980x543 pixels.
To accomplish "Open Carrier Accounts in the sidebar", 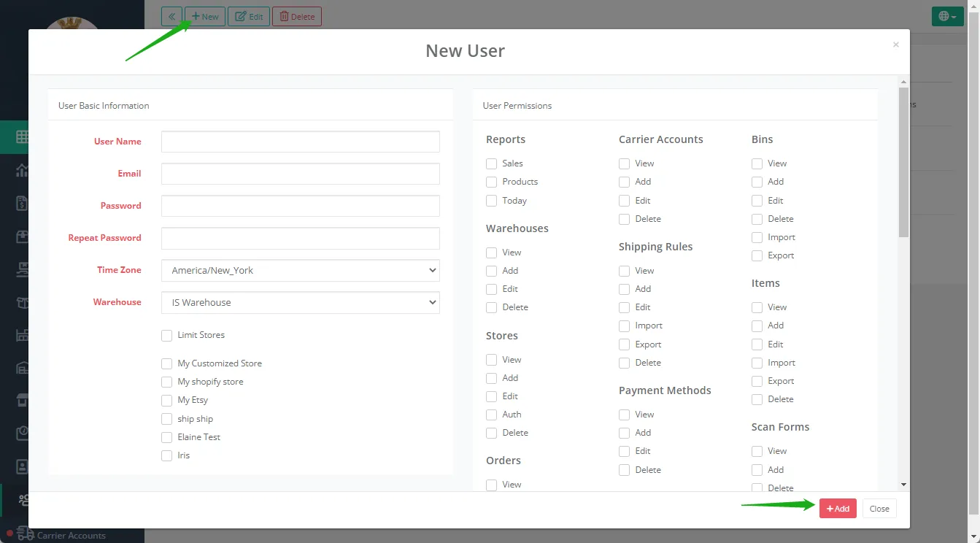I will pos(72,535).
